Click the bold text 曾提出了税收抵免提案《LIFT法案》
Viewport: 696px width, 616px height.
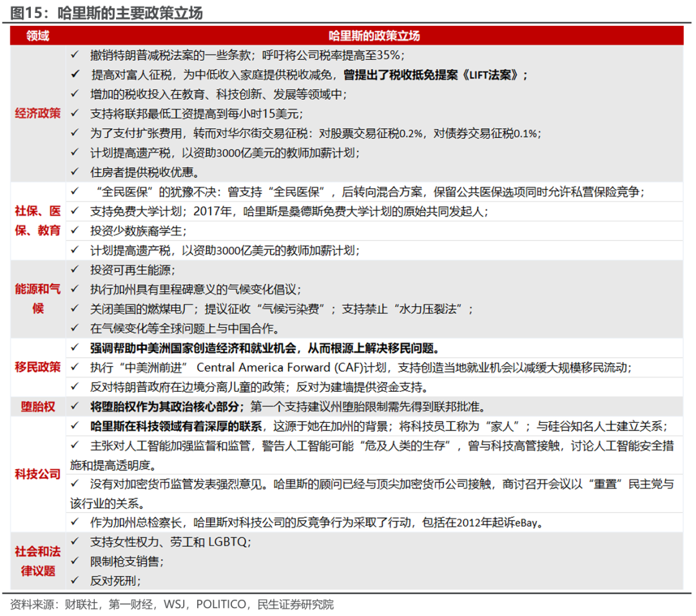coord(431,75)
